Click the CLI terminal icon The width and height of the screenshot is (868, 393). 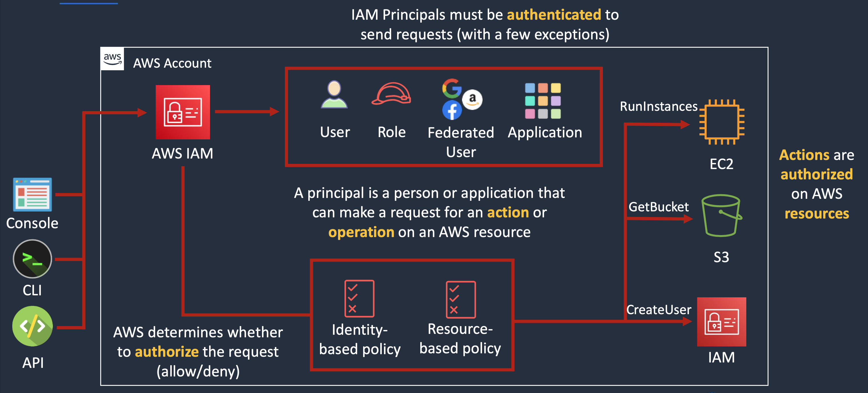click(32, 259)
